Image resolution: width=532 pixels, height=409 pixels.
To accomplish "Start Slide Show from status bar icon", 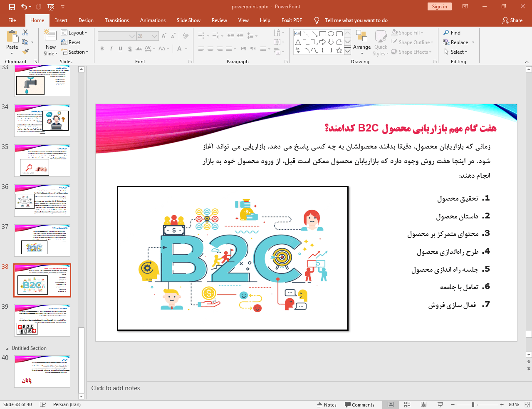I will point(440,405).
